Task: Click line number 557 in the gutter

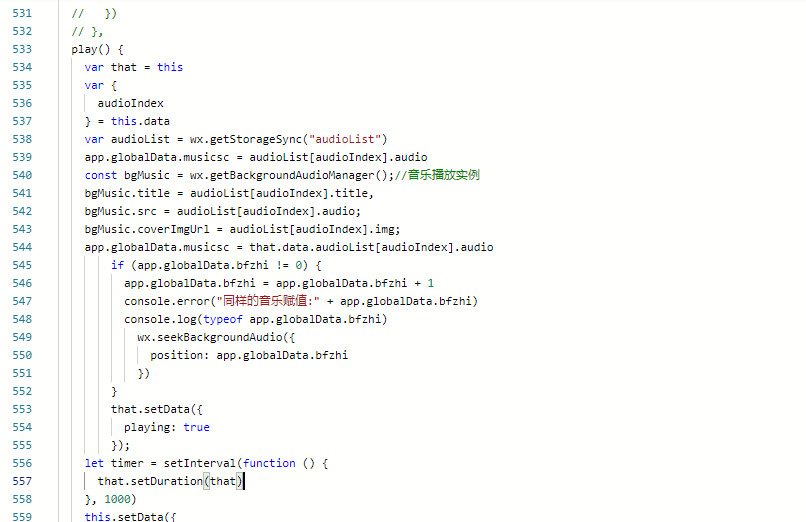Action: coord(22,481)
